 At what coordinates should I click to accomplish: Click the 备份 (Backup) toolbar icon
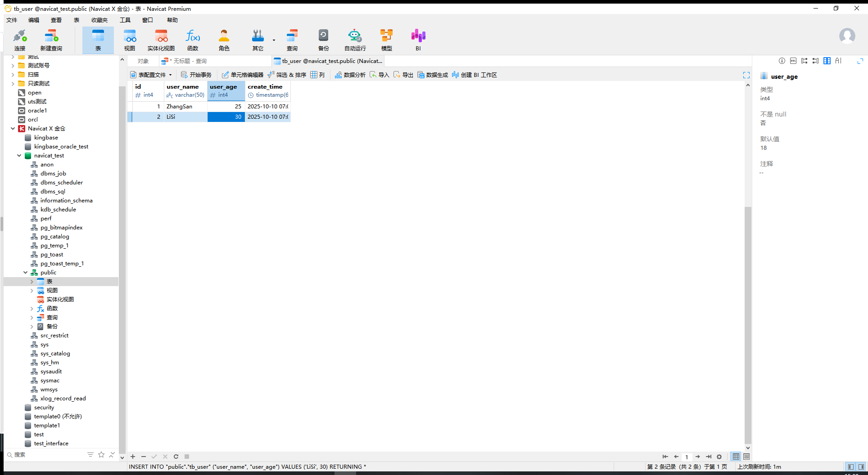pyautogui.click(x=324, y=40)
